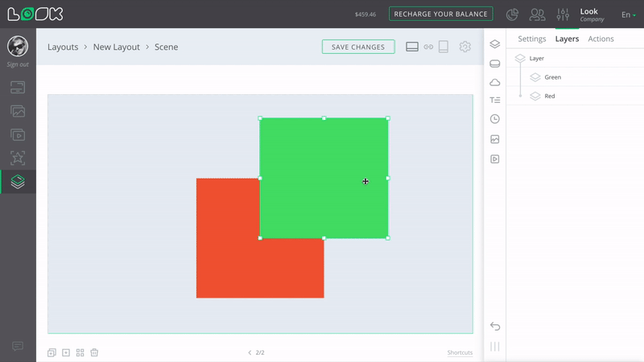Insert an image using the picture icon

click(495, 139)
